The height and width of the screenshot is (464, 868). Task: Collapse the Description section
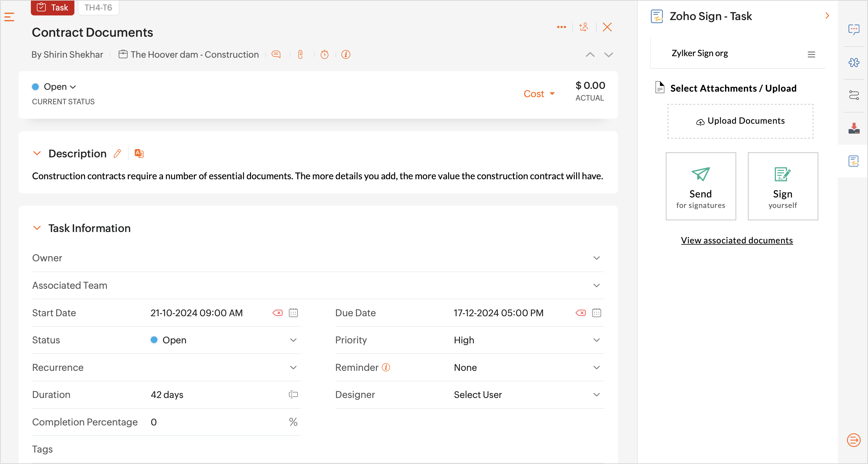[x=37, y=154]
